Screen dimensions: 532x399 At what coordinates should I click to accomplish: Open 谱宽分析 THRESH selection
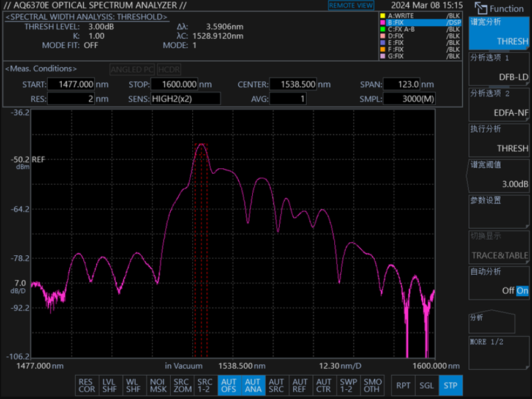(499, 32)
